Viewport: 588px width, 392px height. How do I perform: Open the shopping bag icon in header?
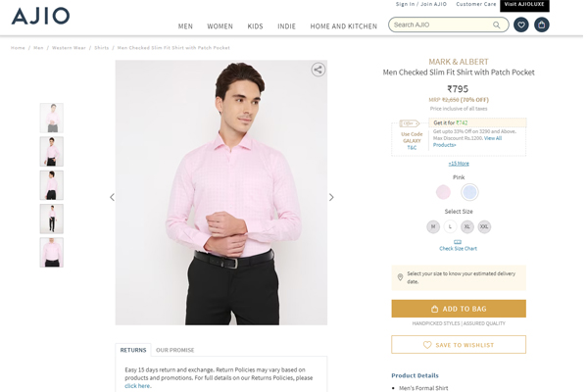tap(542, 24)
